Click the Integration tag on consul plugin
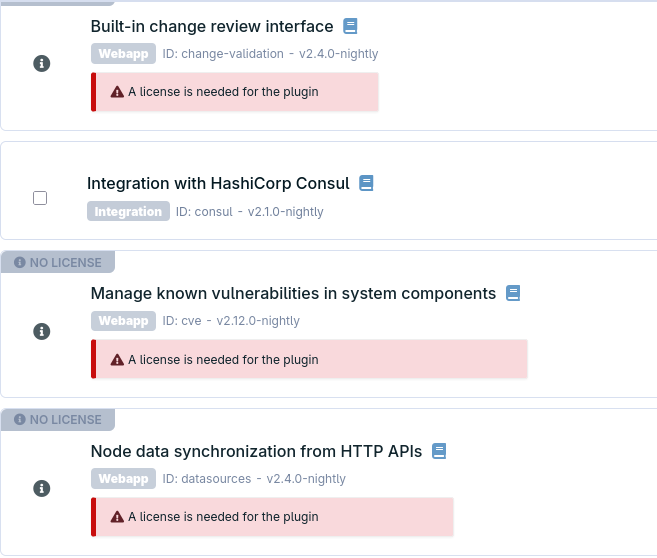The image size is (657, 558). click(x=128, y=211)
